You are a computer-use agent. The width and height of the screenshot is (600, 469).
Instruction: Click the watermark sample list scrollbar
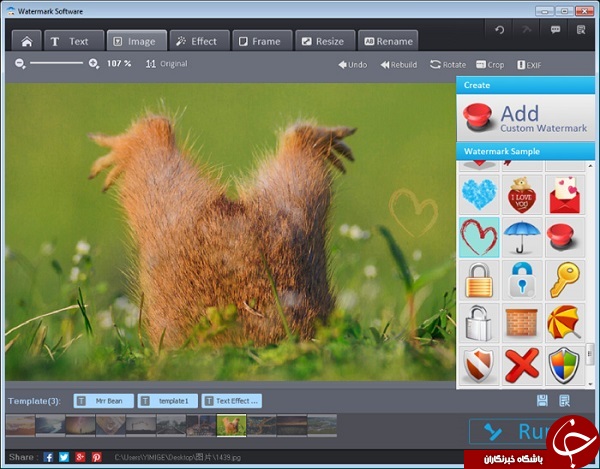click(x=590, y=354)
